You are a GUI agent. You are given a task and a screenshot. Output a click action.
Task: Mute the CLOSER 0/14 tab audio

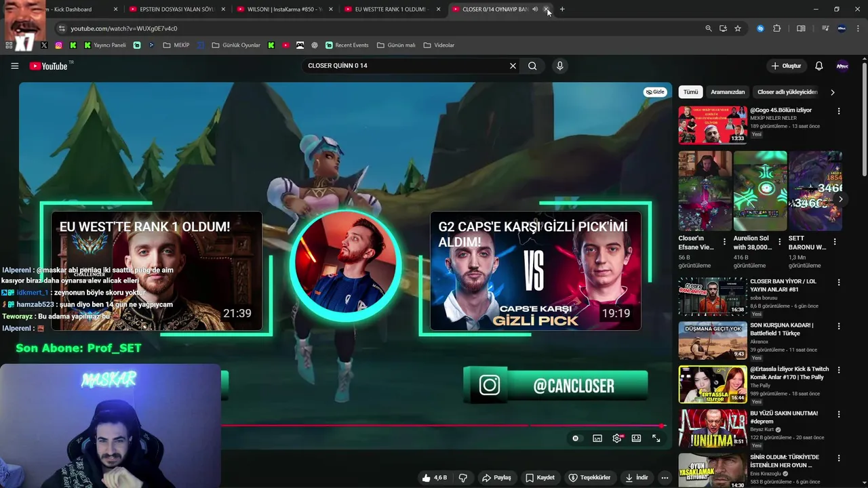pos(535,9)
